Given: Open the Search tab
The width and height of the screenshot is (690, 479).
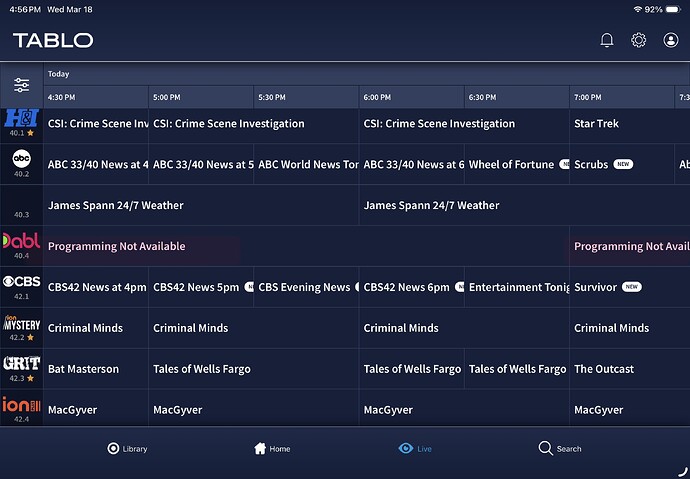Looking at the screenshot, I should click(x=560, y=449).
